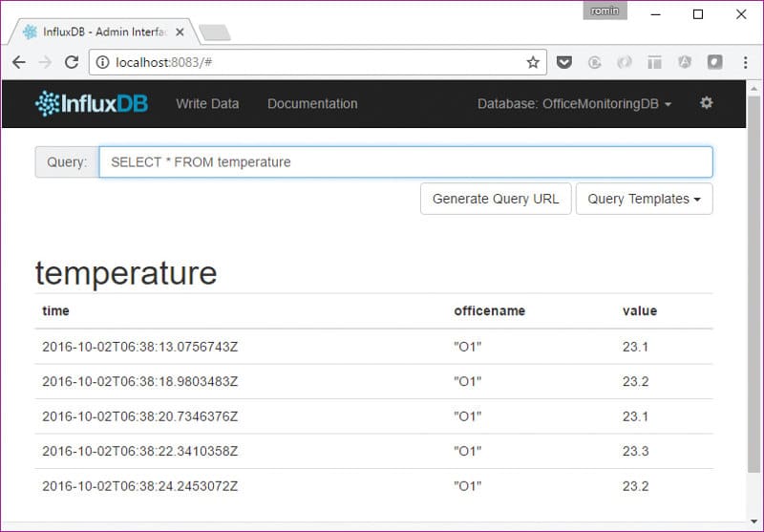This screenshot has width=764, height=532.
Task: Click the localhost:8083 address bar
Action: pos(315,62)
